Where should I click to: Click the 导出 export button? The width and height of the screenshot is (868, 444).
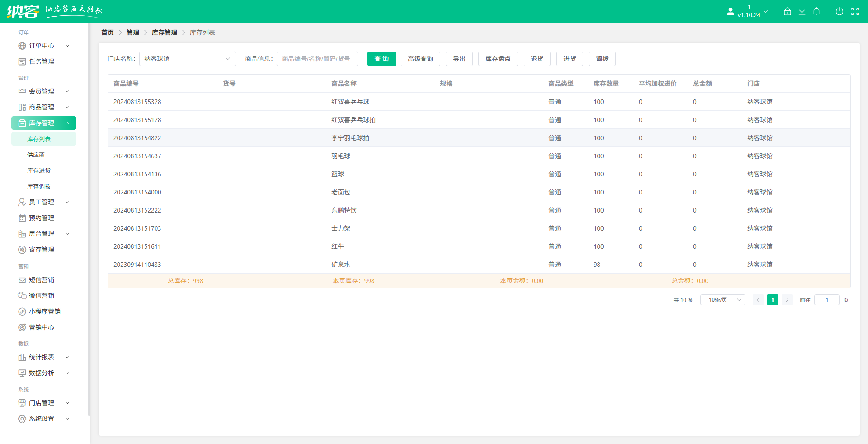point(459,59)
